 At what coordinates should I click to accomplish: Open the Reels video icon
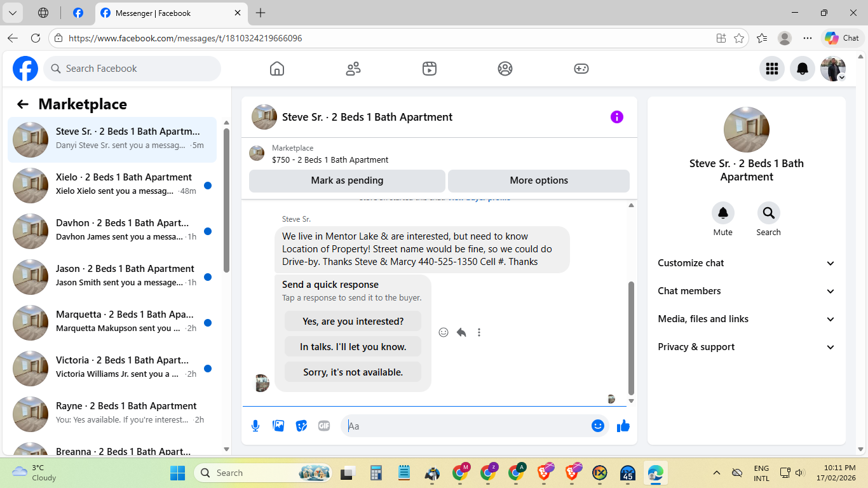click(430, 69)
